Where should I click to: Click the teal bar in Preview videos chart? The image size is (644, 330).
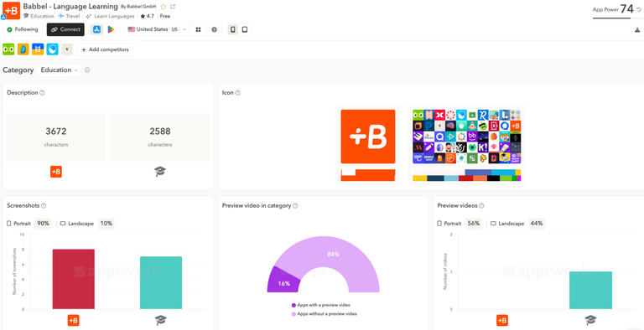point(590,290)
